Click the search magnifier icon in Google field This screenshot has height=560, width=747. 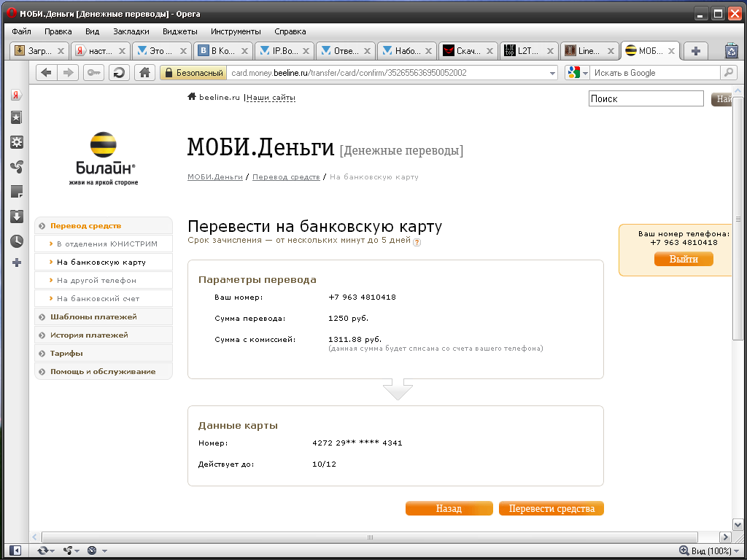(729, 73)
